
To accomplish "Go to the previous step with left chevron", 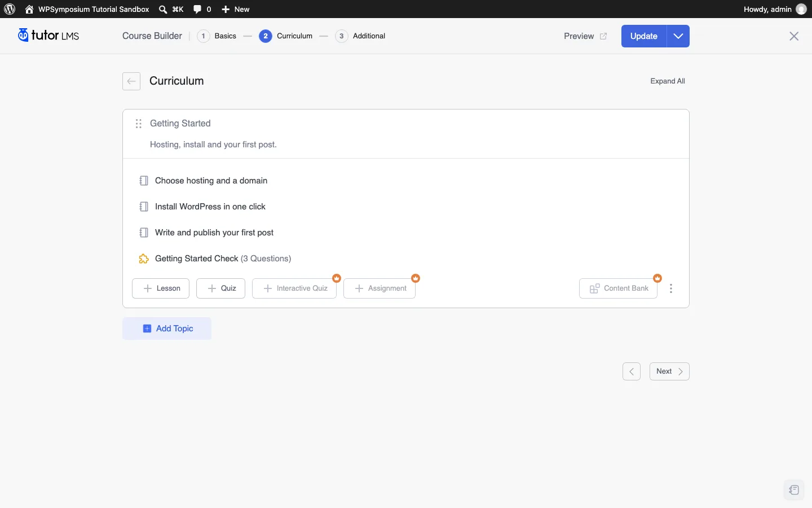I will tap(632, 371).
